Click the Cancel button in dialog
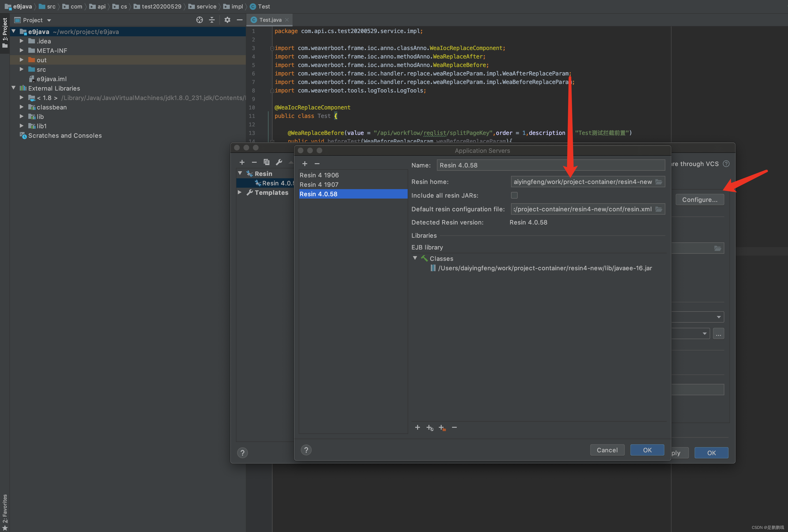 pyautogui.click(x=607, y=449)
